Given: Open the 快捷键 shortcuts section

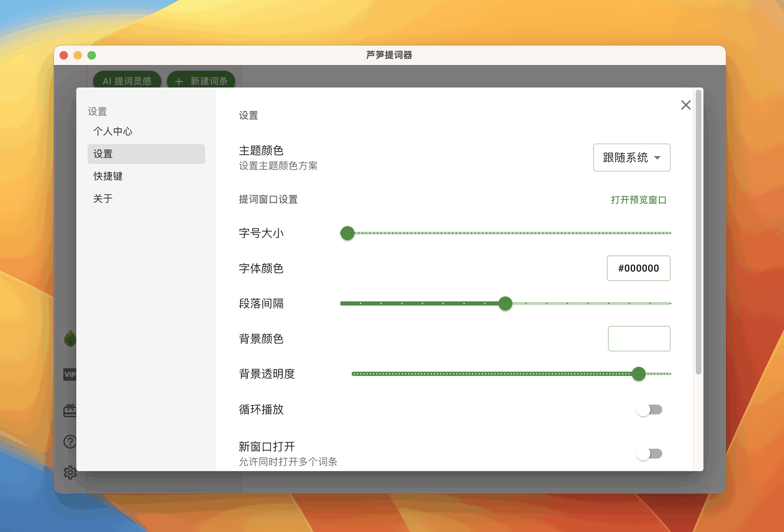Looking at the screenshot, I should coord(146,176).
